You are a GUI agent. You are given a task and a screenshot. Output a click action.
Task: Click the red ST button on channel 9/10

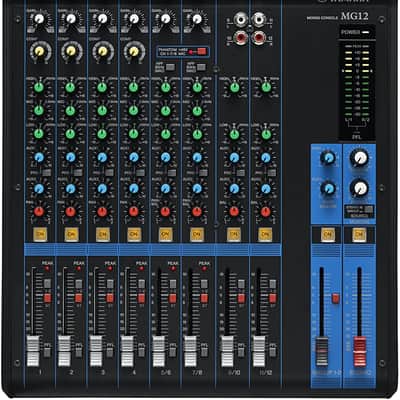(x=241, y=298)
